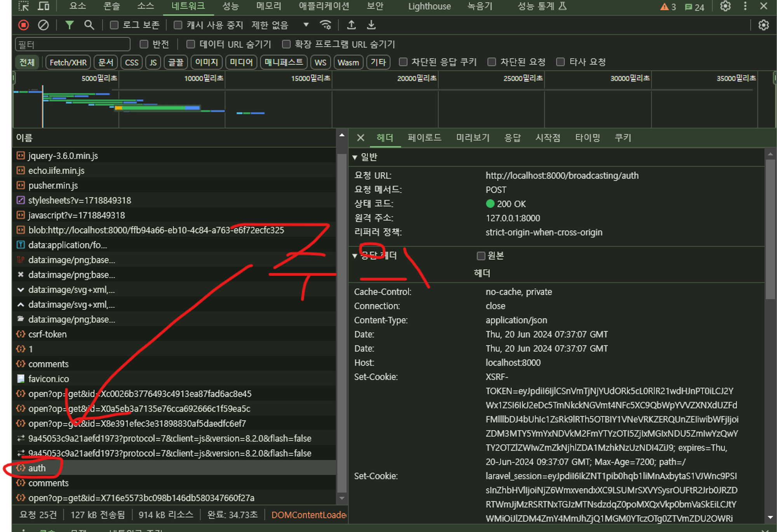This screenshot has width=777, height=532.
Task: Open the network conditions Wi-Fi icon
Action: [x=325, y=25]
